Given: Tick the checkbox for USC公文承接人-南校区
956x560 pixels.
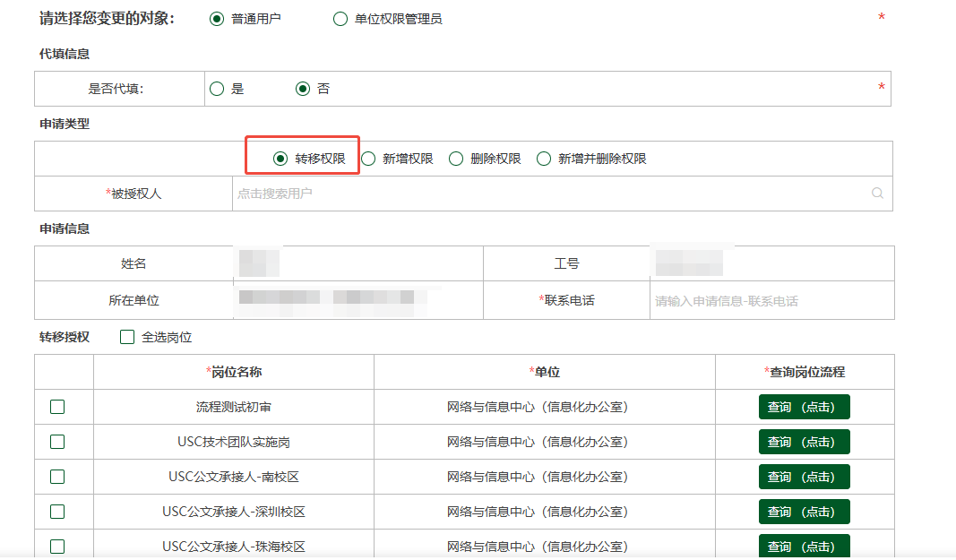Looking at the screenshot, I should pos(57,477).
